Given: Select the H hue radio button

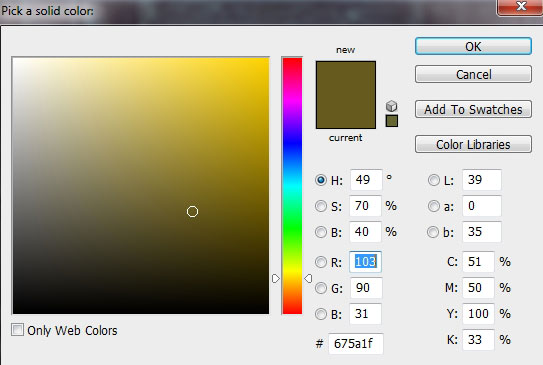Looking at the screenshot, I should coord(321,180).
